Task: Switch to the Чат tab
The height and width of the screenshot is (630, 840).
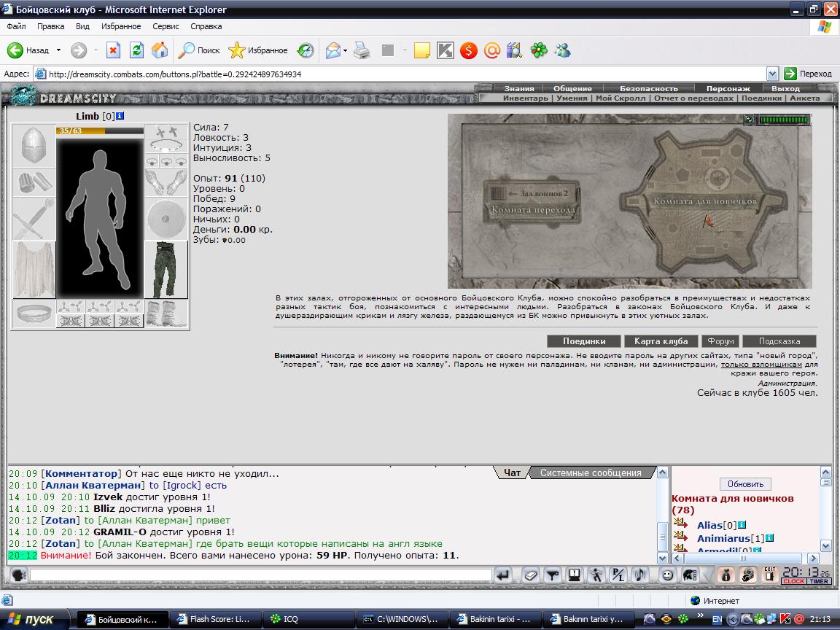Action: [x=512, y=472]
